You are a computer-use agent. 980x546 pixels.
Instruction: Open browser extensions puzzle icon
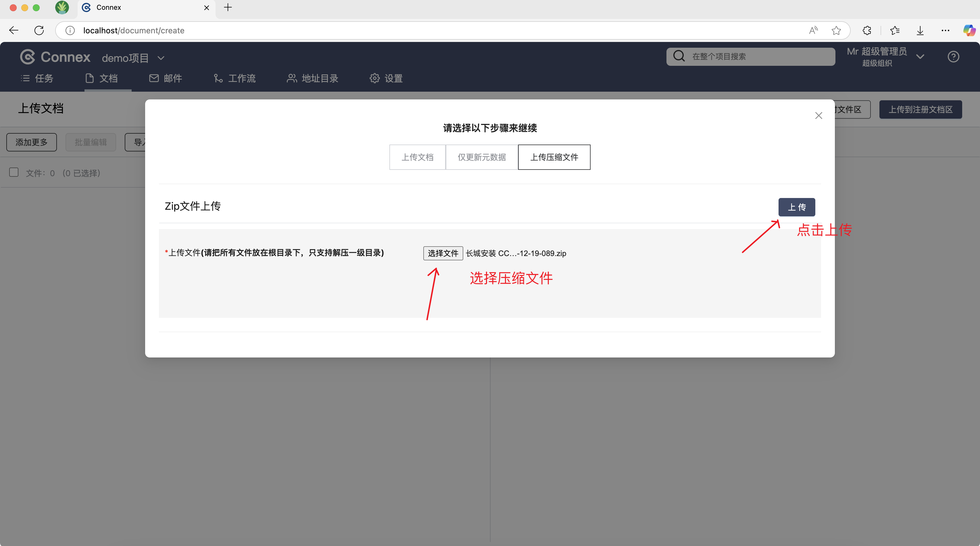point(867,30)
